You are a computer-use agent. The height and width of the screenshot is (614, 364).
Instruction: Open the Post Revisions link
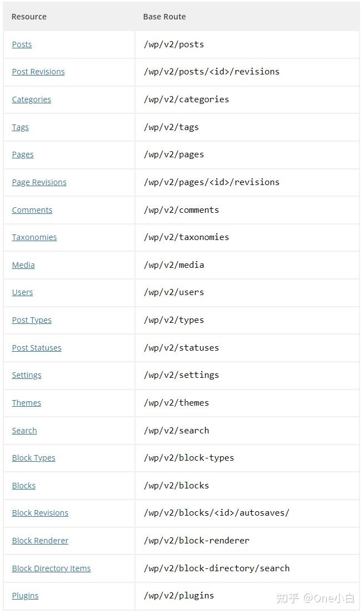38,72
